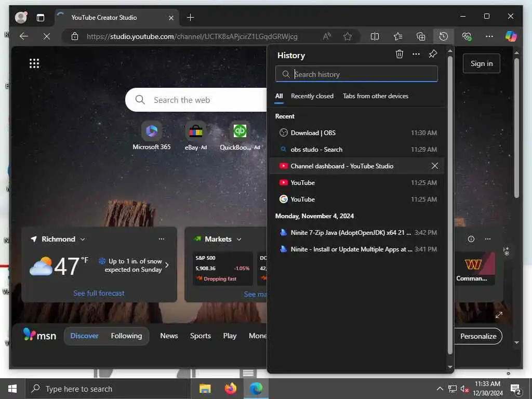The image size is (532, 399).
Task: Toggle the History toolbar button
Action: coord(444,36)
